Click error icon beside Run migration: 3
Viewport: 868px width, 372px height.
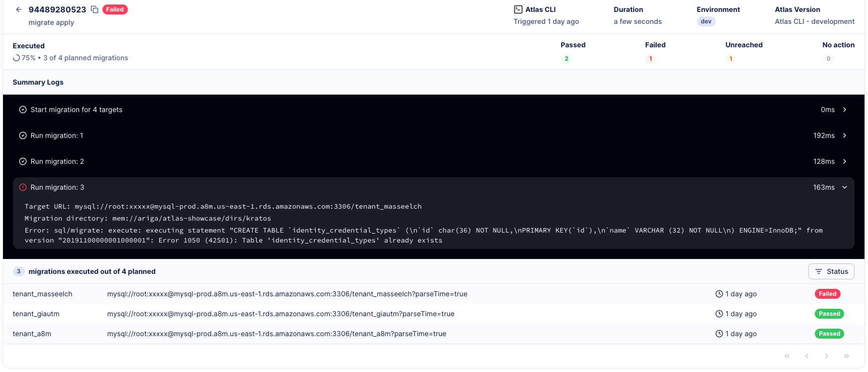tap(23, 187)
